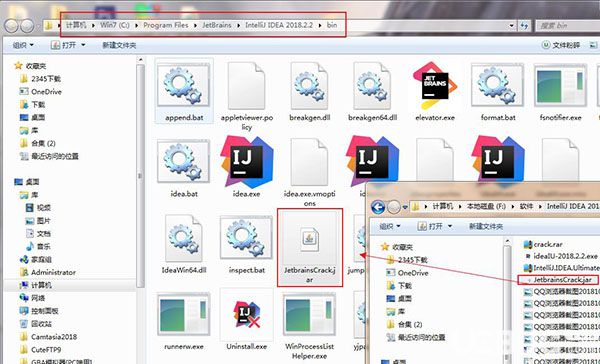Select CuteFTP9 folder in sidebar
Viewport: 600px width, 364px height.
tap(41, 350)
